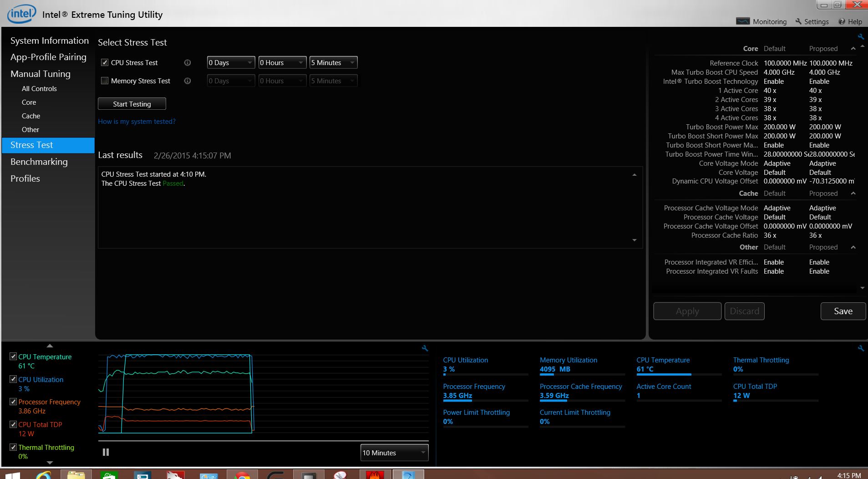Enable the CPU Stress Test checkbox
868x479 pixels.
pyautogui.click(x=105, y=63)
